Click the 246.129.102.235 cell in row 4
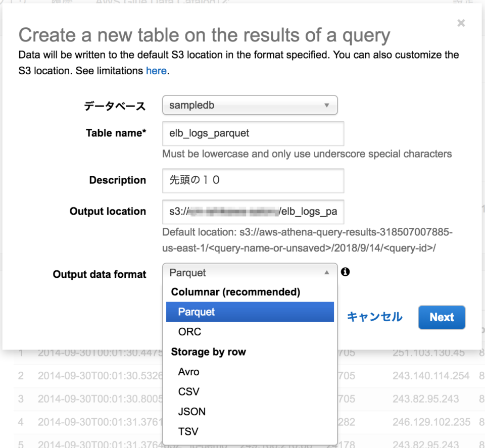Viewport: 485px width, 448px height. (x=431, y=422)
